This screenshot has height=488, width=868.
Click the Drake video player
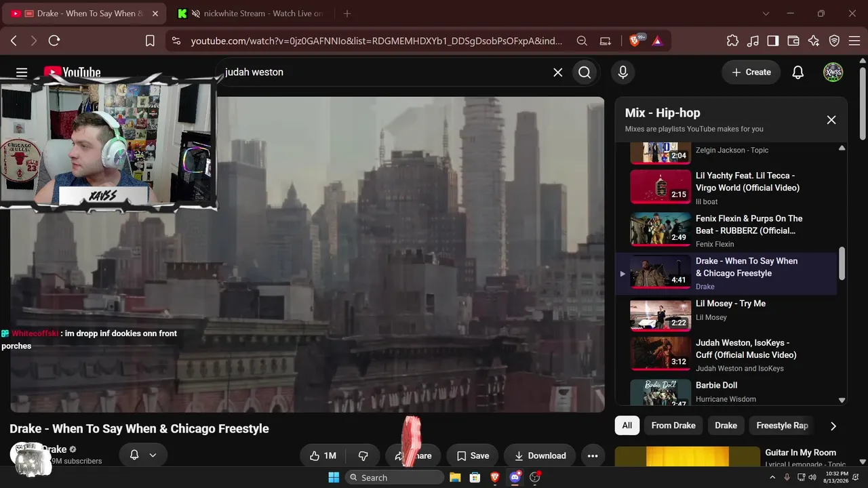[307, 254]
